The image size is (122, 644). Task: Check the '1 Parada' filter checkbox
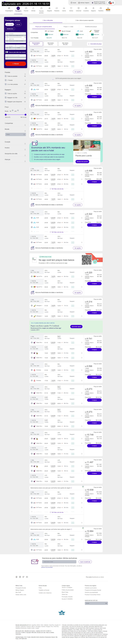click(6, 80)
